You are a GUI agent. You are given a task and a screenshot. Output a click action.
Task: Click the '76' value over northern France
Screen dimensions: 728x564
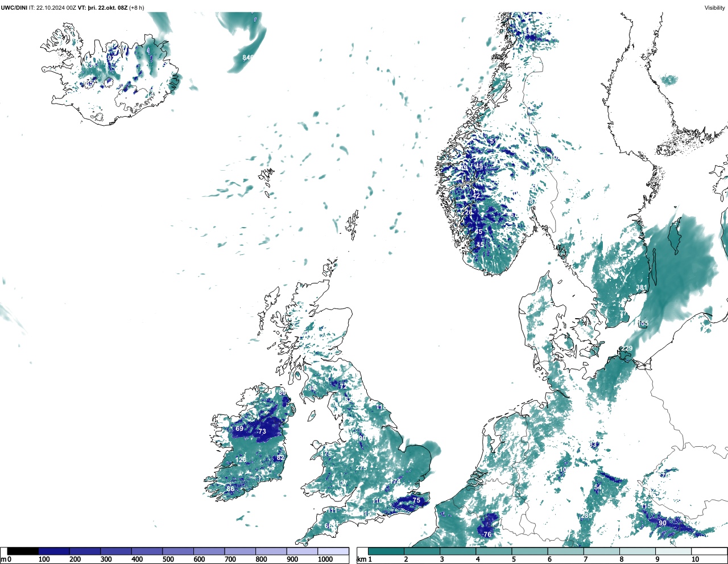coord(487,534)
